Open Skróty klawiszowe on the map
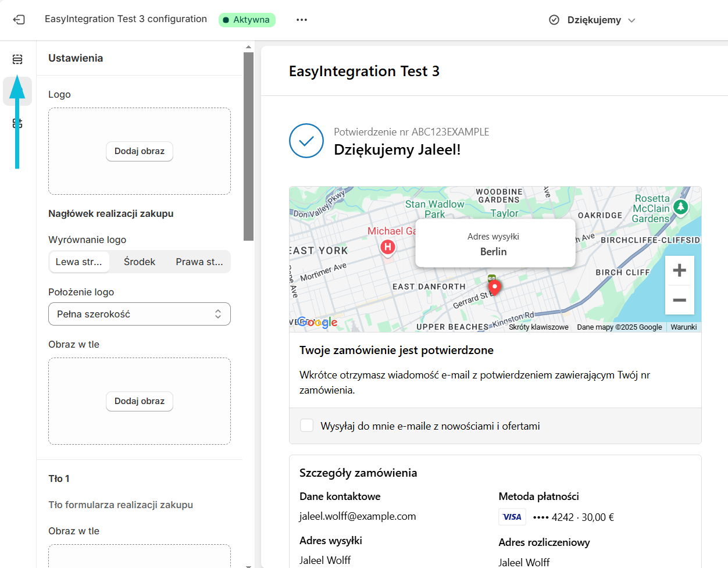The image size is (728, 568). [538, 327]
